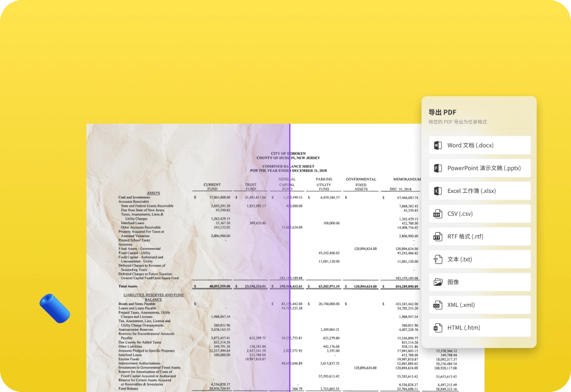Click the CURRENT FUND column header

pyautogui.click(x=212, y=187)
